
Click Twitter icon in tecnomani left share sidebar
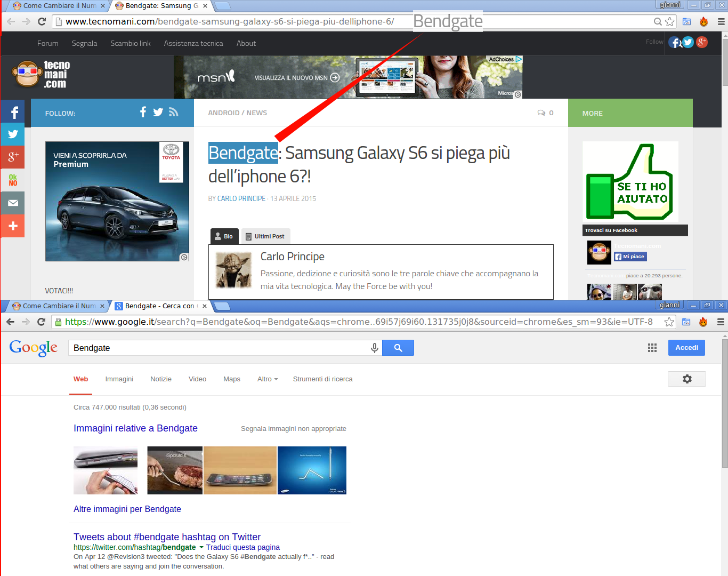click(12, 134)
